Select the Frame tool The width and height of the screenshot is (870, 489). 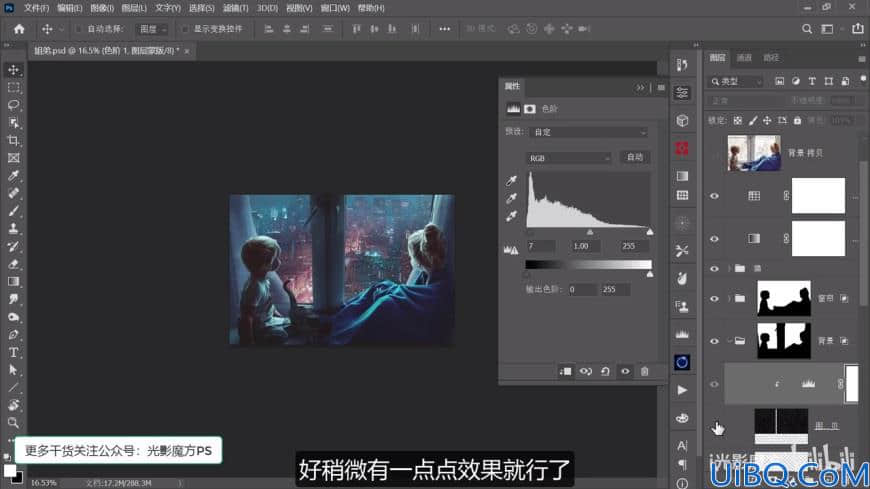click(x=13, y=158)
